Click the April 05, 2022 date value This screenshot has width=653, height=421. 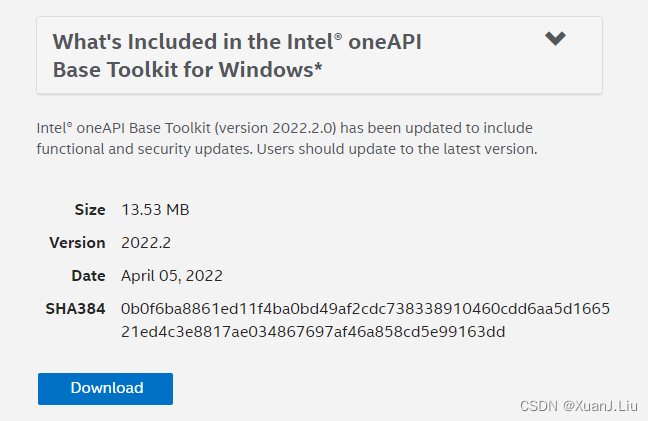pyautogui.click(x=172, y=275)
